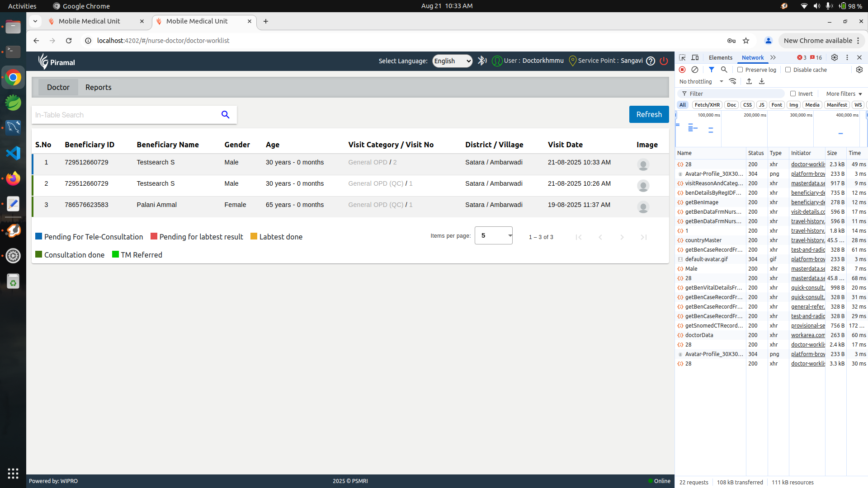868x488 pixels.
Task: View site information icon in address bar
Action: [x=88, y=41]
